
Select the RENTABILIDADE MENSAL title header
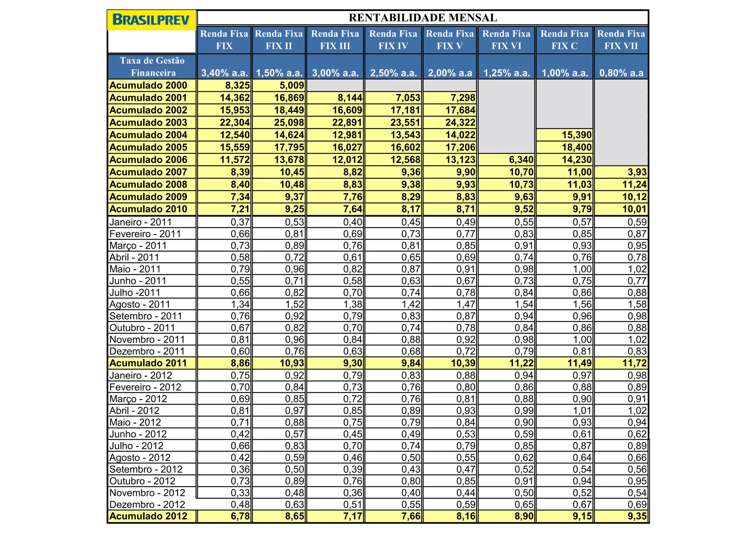423,18
